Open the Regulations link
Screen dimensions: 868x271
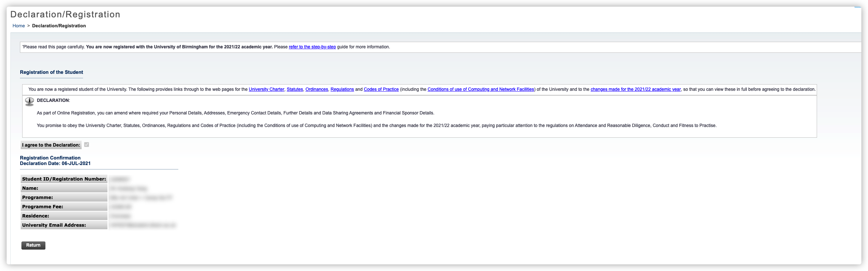342,89
